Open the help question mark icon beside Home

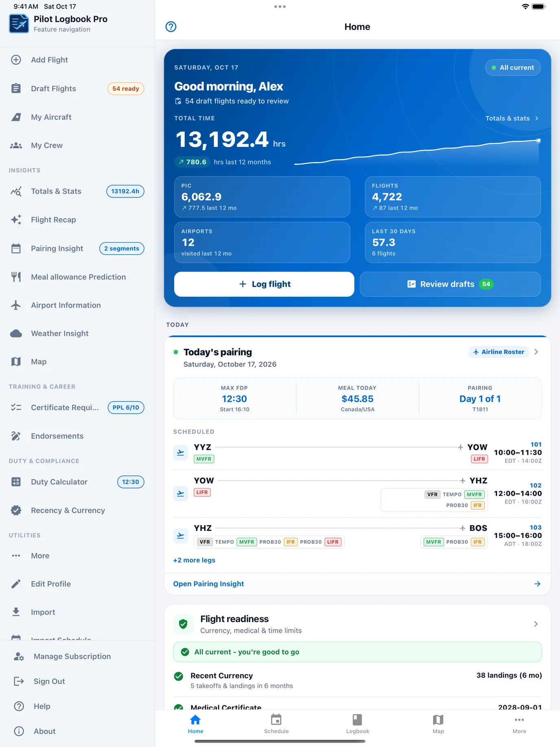[x=171, y=27]
